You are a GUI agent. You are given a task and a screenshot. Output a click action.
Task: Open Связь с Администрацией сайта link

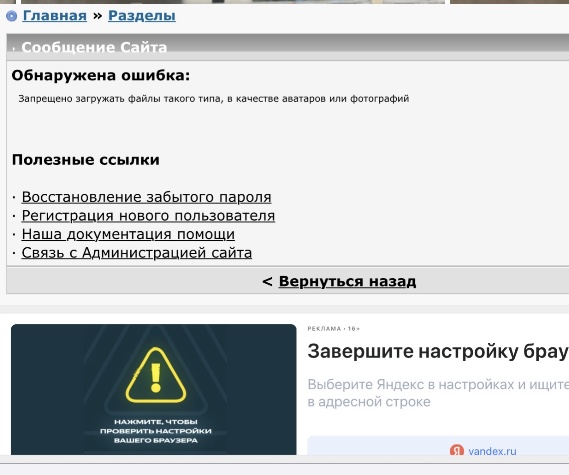[136, 253]
